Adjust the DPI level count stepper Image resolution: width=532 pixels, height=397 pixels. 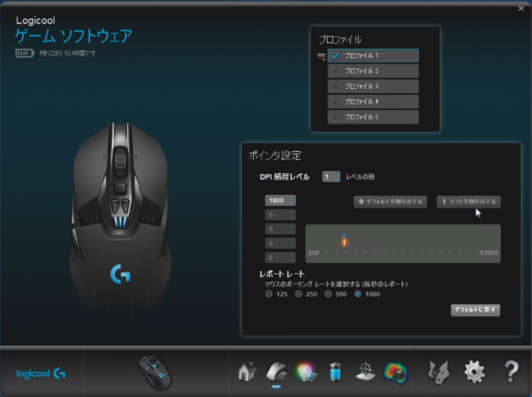tap(336, 176)
